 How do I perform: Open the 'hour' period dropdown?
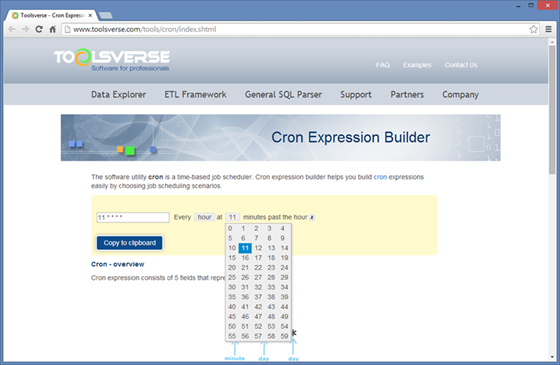point(205,217)
